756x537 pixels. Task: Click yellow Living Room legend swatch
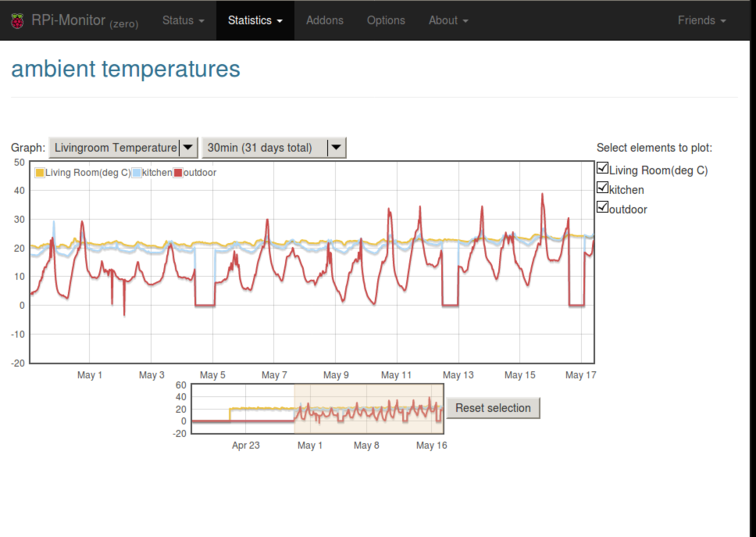pyautogui.click(x=40, y=173)
